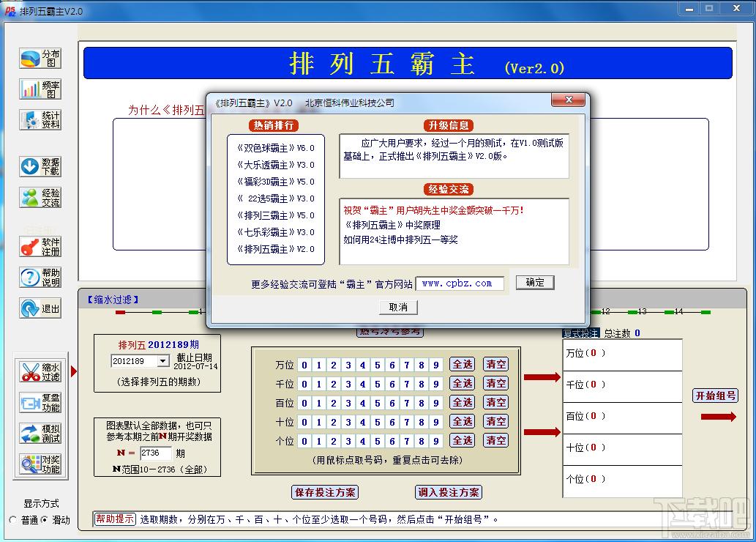Click 清空 for the 万位 row

coord(495,365)
